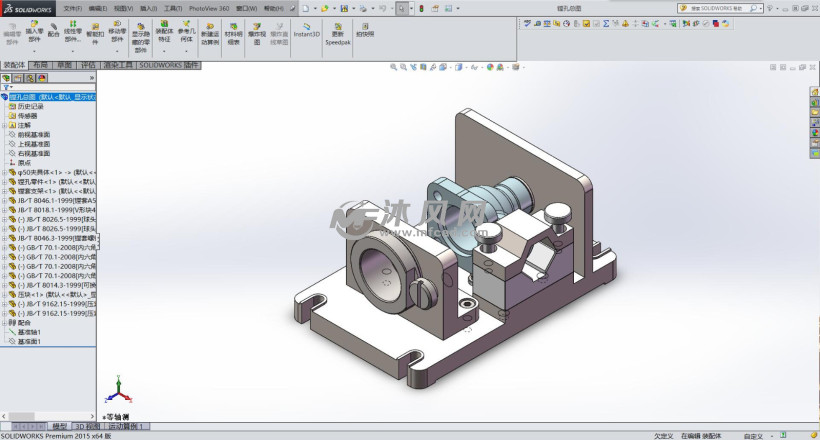Viewport: 820px width, 440px height.
Task: Switch to the 运动算例 1 tab
Action: pos(127,426)
